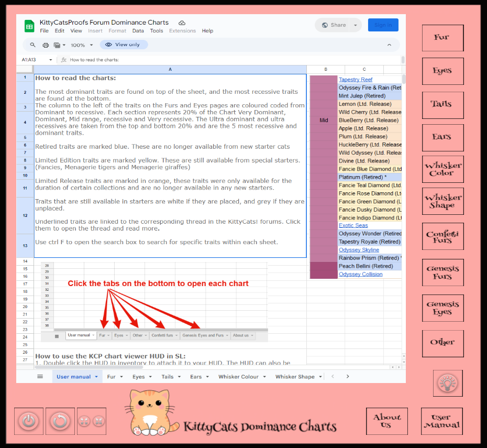487x448 pixels.
Task: Click the power button icon
Action: 29,421
